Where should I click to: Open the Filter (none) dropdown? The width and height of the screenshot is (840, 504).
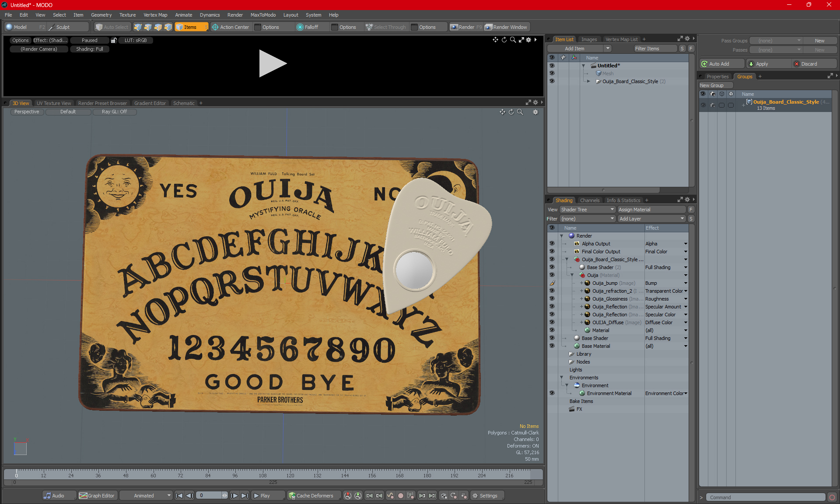tap(588, 219)
